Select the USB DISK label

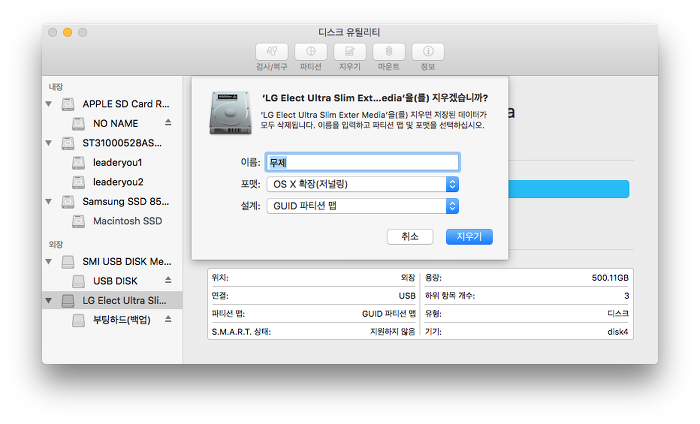tap(115, 281)
